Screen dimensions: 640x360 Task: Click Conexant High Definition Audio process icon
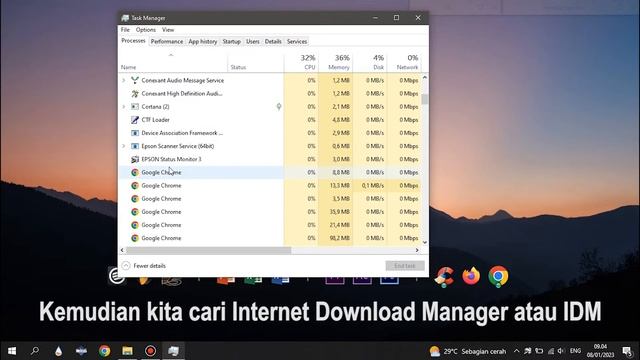[135, 93]
